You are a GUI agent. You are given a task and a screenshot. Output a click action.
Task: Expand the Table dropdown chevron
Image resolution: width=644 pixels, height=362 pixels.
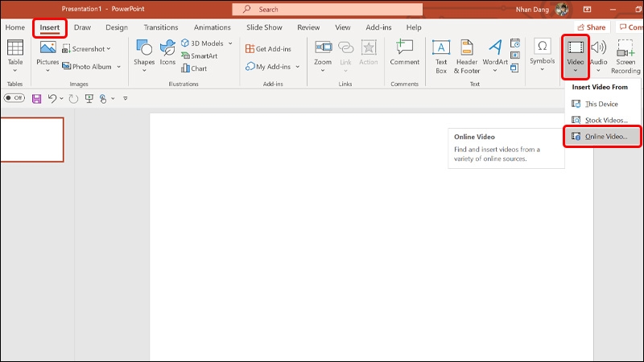pyautogui.click(x=15, y=71)
